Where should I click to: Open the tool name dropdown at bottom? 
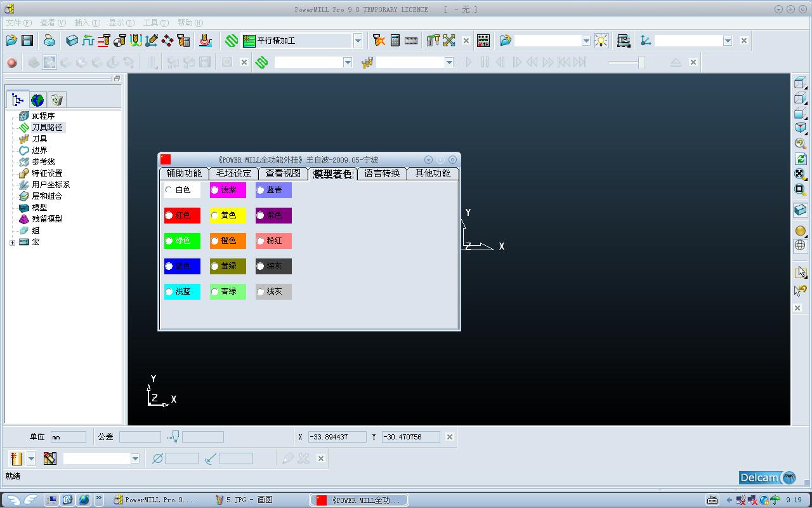(135, 458)
